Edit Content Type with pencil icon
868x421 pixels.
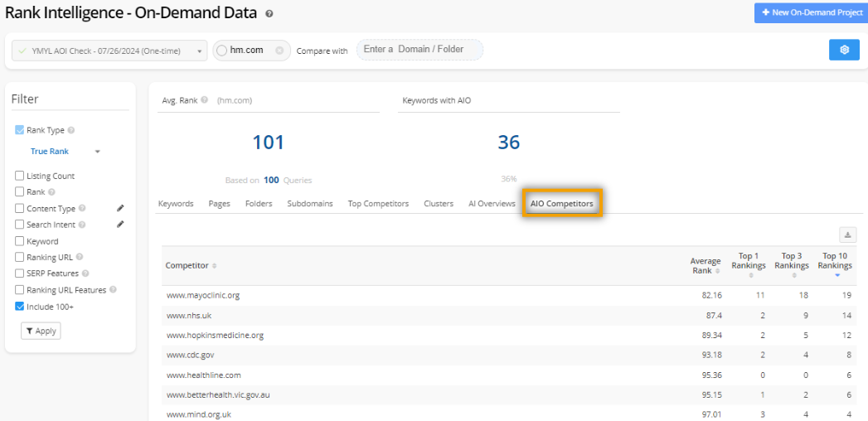pyautogui.click(x=120, y=209)
